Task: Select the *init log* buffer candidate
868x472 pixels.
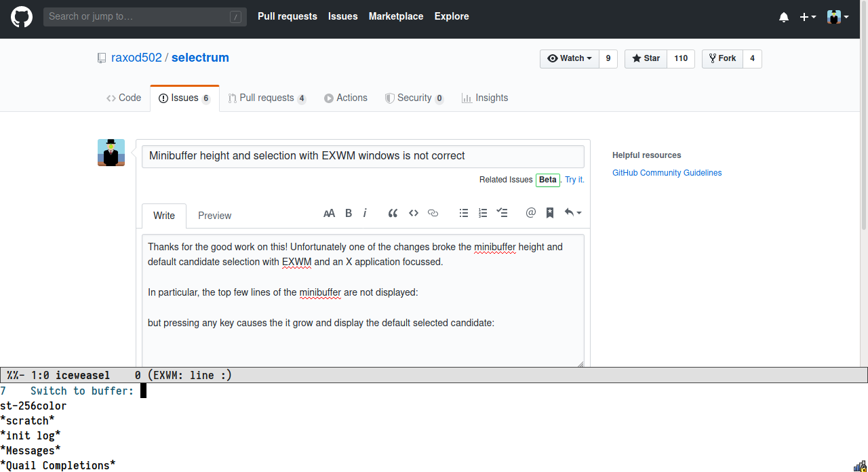Action: point(31,435)
